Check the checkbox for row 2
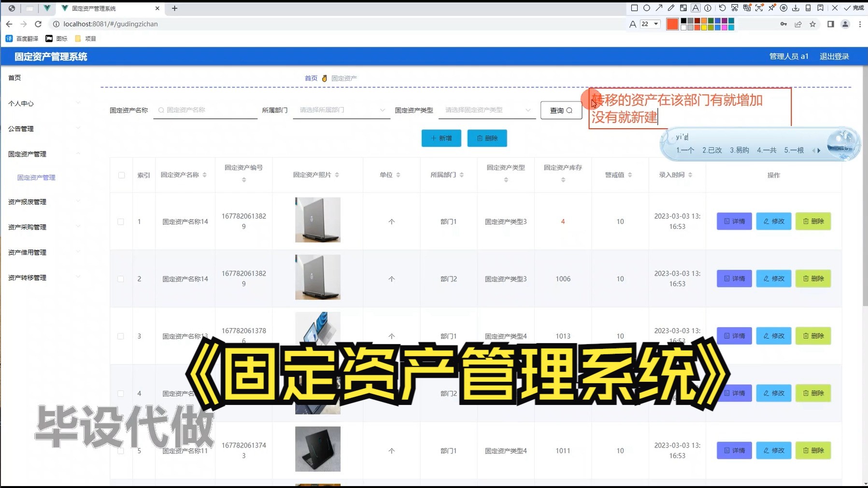The width and height of the screenshot is (868, 488). pos(121,279)
